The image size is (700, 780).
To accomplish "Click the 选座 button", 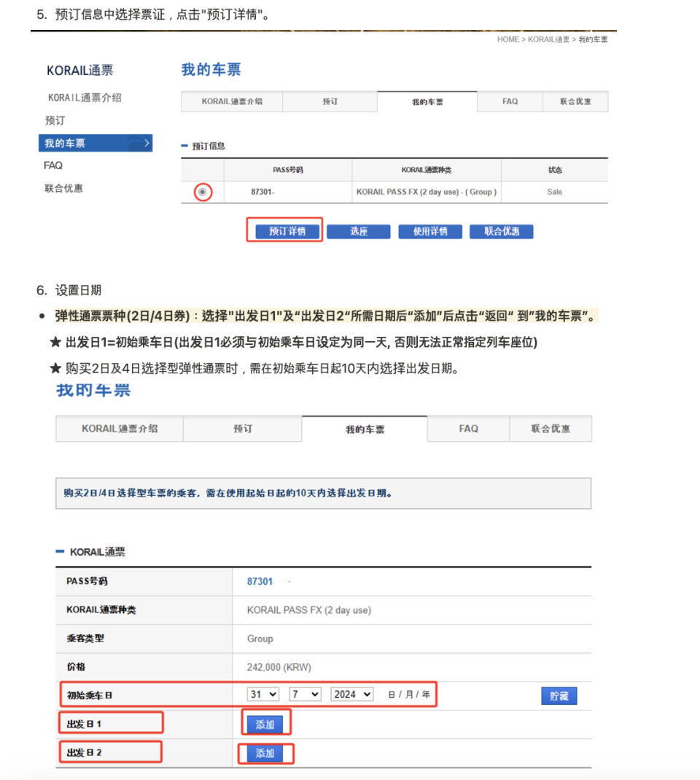I will 359,231.
